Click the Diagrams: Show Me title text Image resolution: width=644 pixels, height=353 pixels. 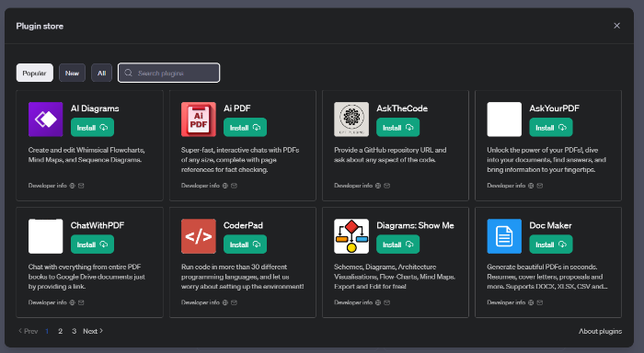coord(415,225)
